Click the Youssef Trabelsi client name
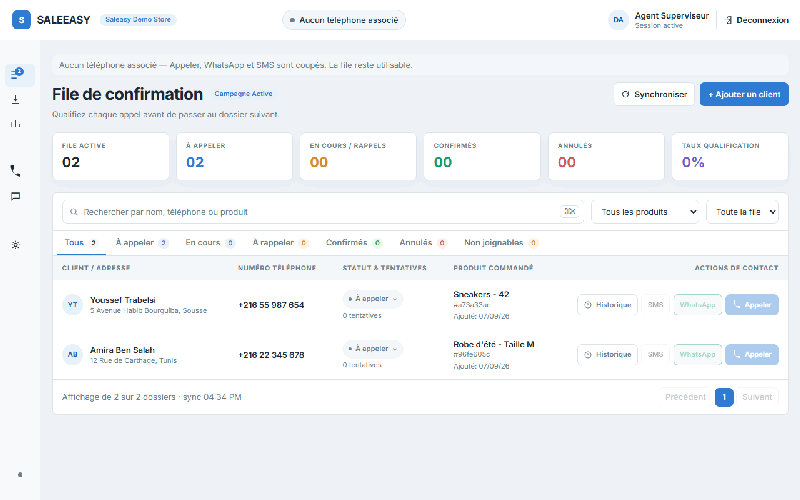 point(122,300)
